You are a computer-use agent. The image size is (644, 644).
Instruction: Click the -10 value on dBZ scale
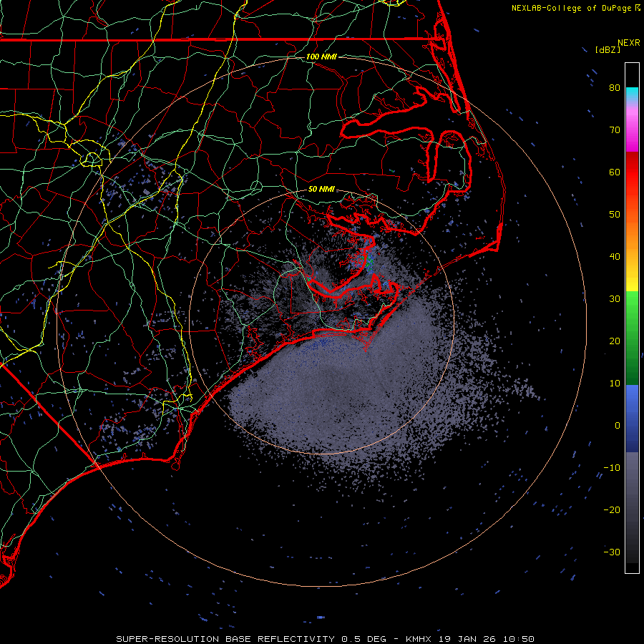pos(612,467)
